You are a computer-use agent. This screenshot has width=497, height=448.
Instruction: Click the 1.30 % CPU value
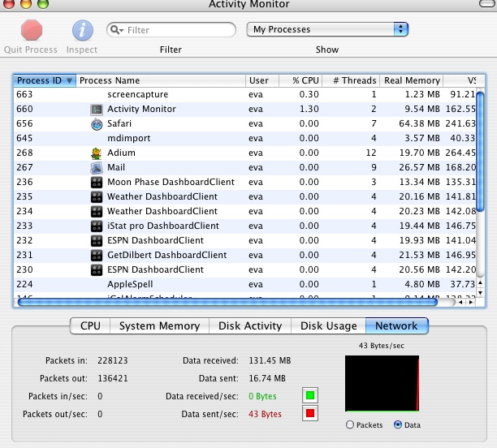309,109
